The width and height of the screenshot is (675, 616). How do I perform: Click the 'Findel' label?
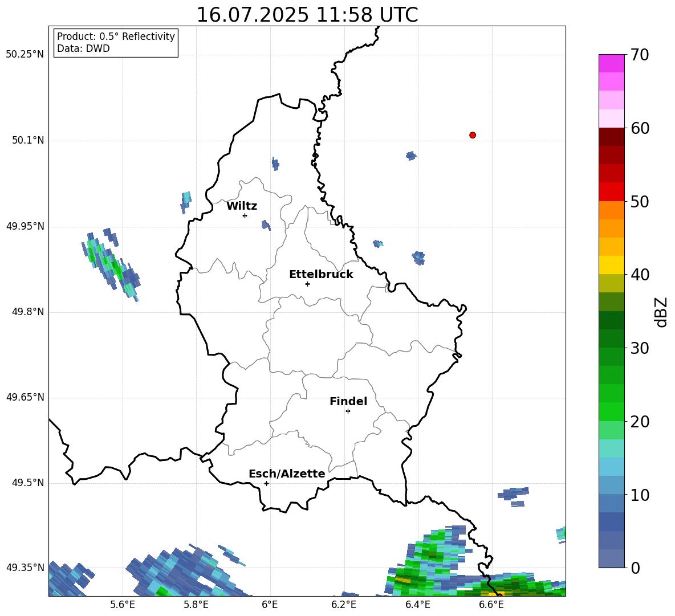point(348,401)
